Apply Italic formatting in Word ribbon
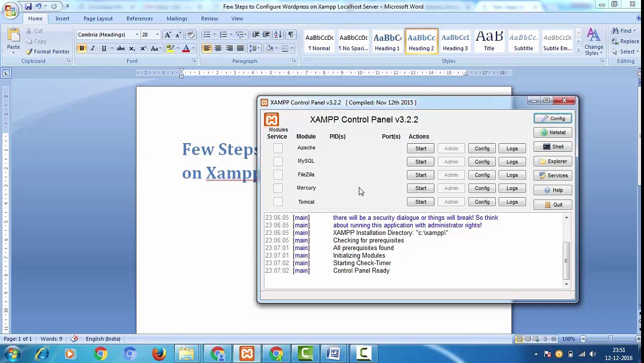This screenshot has height=363, width=644. click(93, 48)
